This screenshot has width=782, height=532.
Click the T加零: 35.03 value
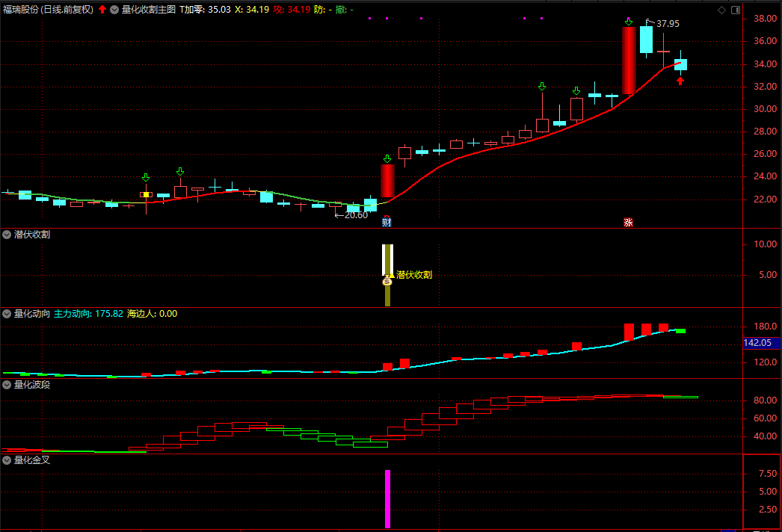205,10
